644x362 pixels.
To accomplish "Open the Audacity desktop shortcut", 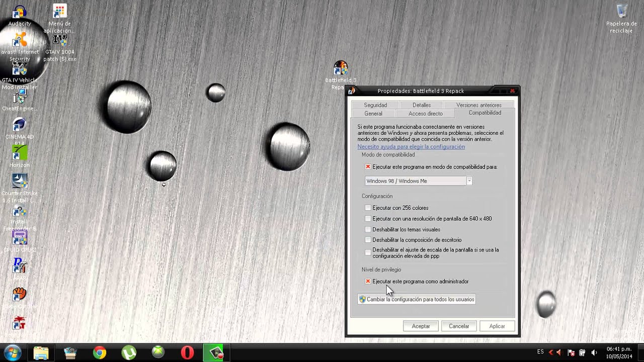I will 19,16.
